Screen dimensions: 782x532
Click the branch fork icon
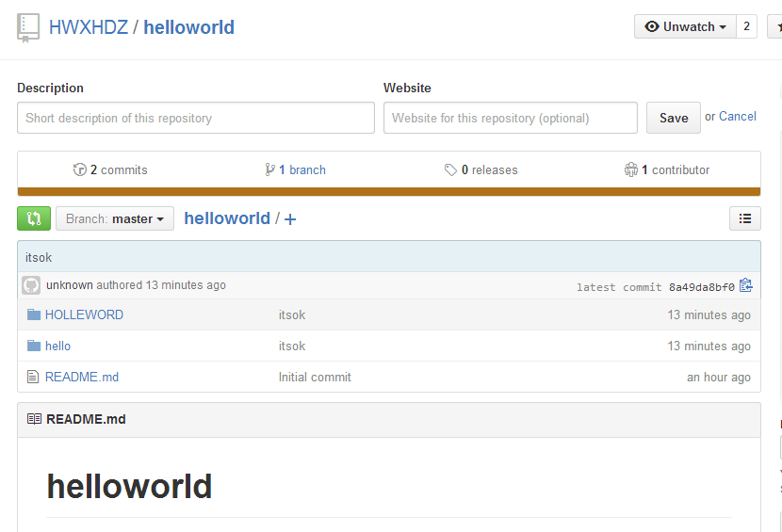pyautogui.click(x=269, y=170)
